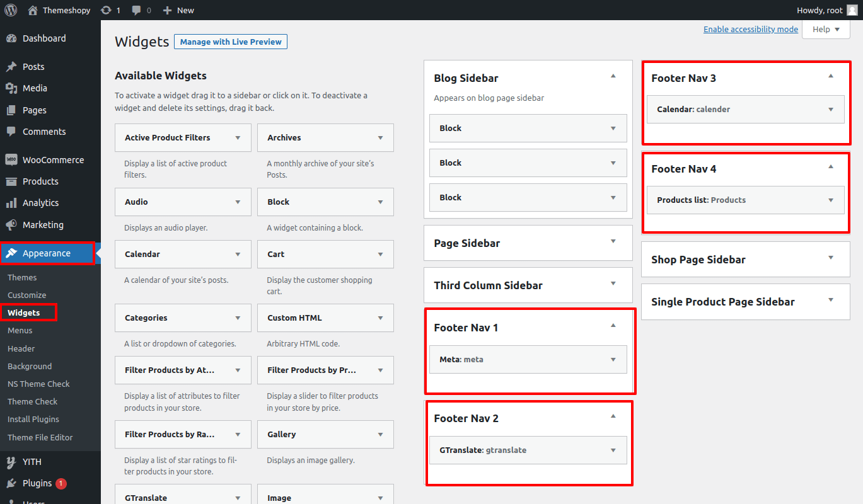Open the Plugins menu
Viewport: 863px width, 504px height.
(x=37, y=483)
